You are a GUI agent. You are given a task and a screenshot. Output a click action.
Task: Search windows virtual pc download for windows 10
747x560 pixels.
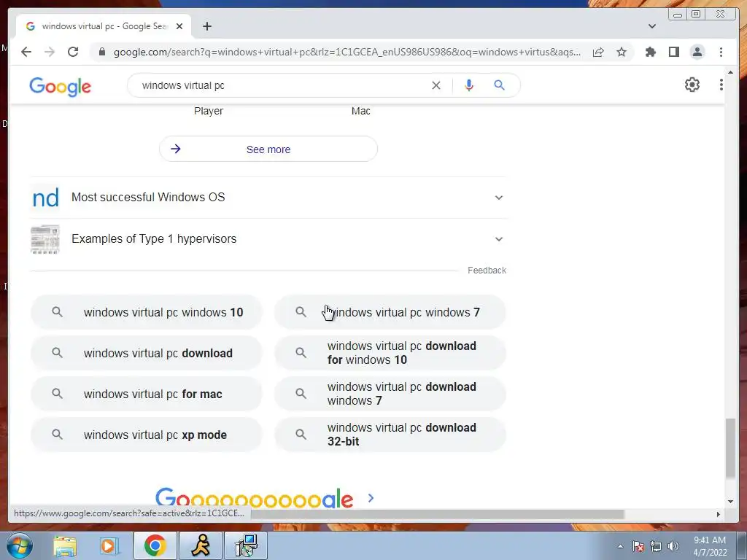pyautogui.click(x=390, y=354)
